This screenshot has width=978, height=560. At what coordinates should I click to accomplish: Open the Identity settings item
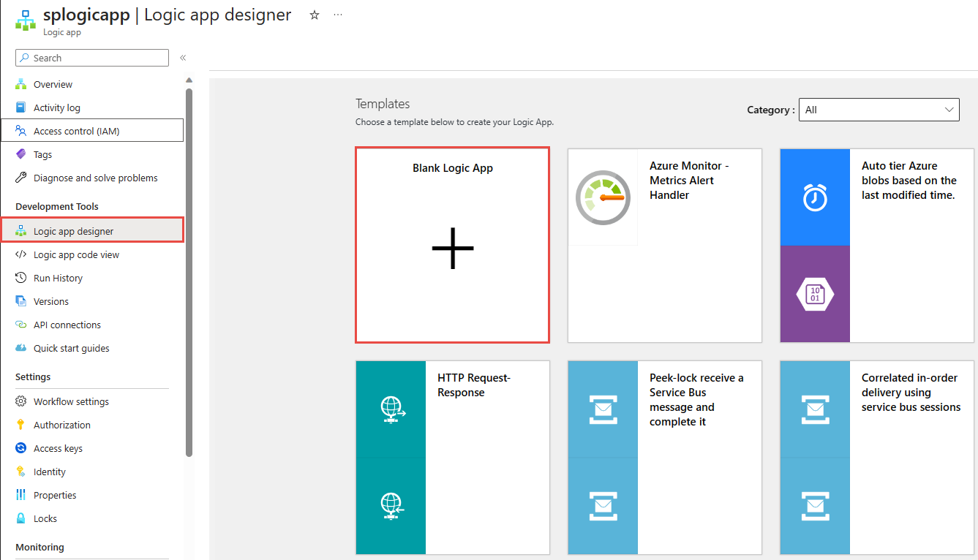point(50,472)
